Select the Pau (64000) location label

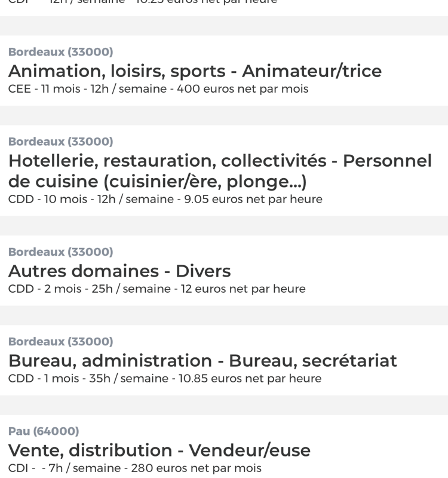point(44,431)
